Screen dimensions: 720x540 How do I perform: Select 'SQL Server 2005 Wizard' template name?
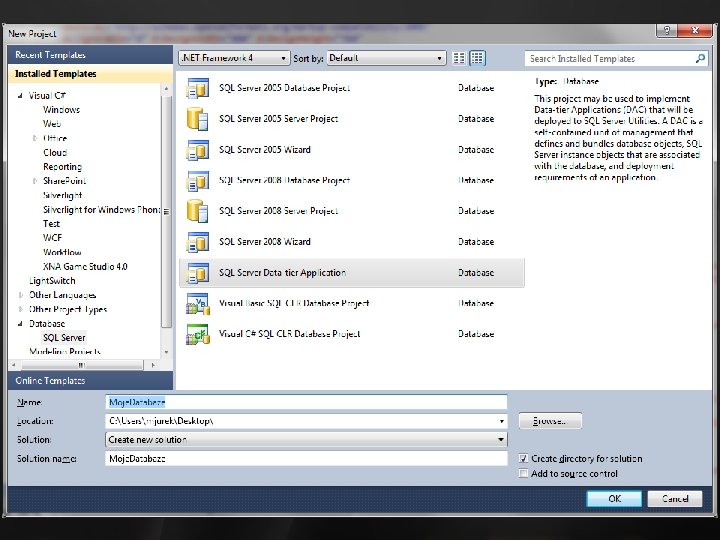tap(264, 149)
